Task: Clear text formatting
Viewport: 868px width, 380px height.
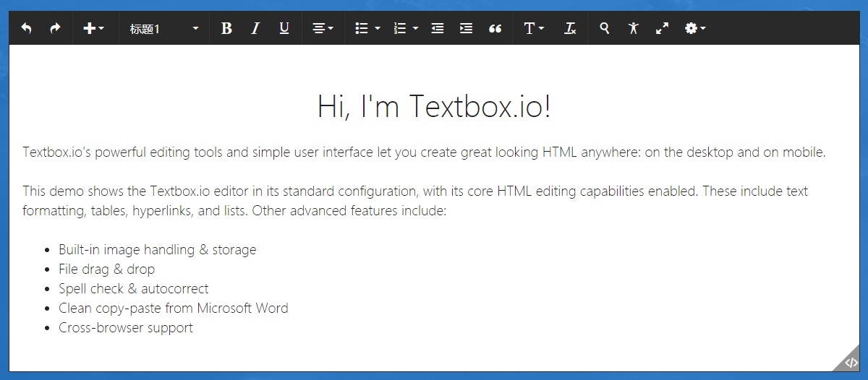Action: (570, 28)
